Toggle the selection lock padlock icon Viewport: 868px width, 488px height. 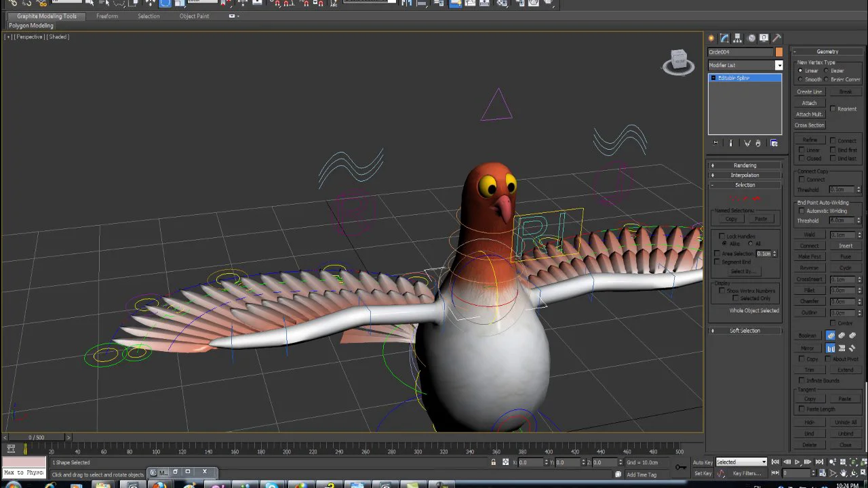[494, 462]
